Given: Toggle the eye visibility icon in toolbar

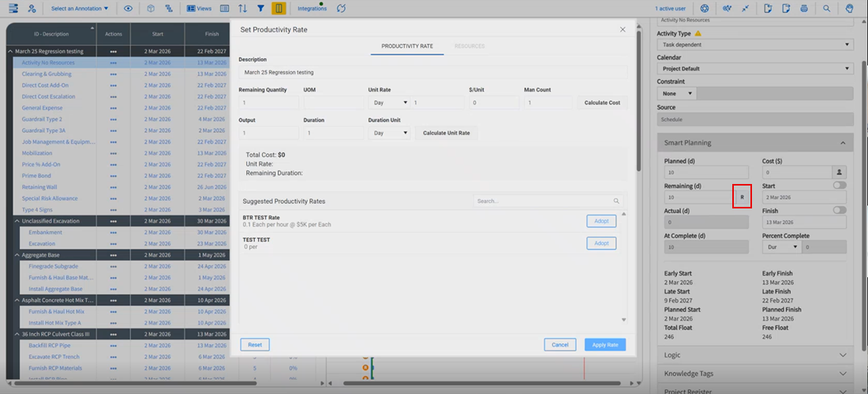Looking at the screenshot, I should pos(128,9).
